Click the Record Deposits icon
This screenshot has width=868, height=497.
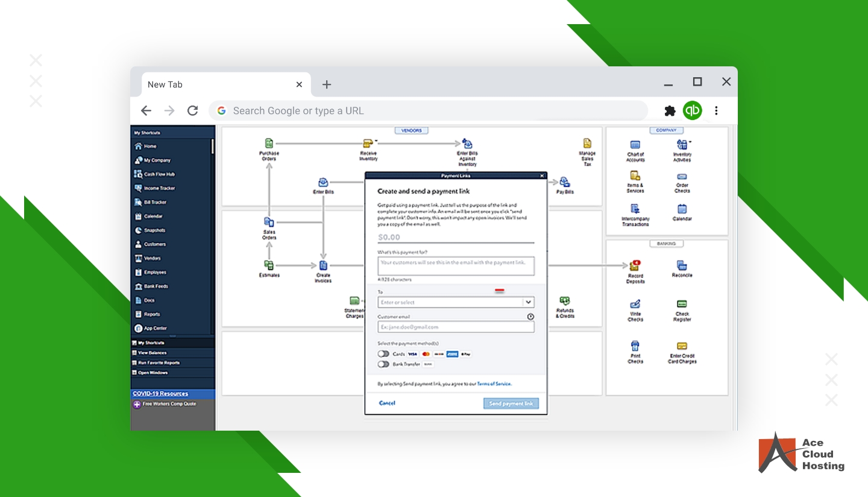coord(635,266)
